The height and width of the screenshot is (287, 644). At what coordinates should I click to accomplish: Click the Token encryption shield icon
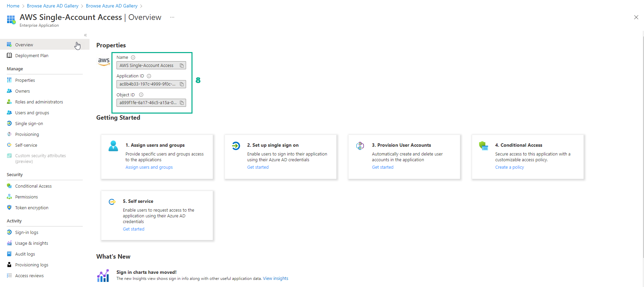click(9, 208)
